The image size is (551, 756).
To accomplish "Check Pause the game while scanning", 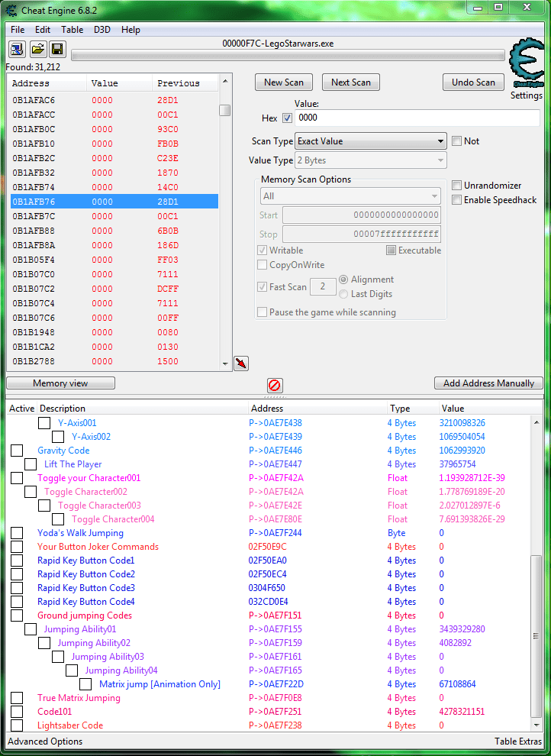I will point(262,312).
